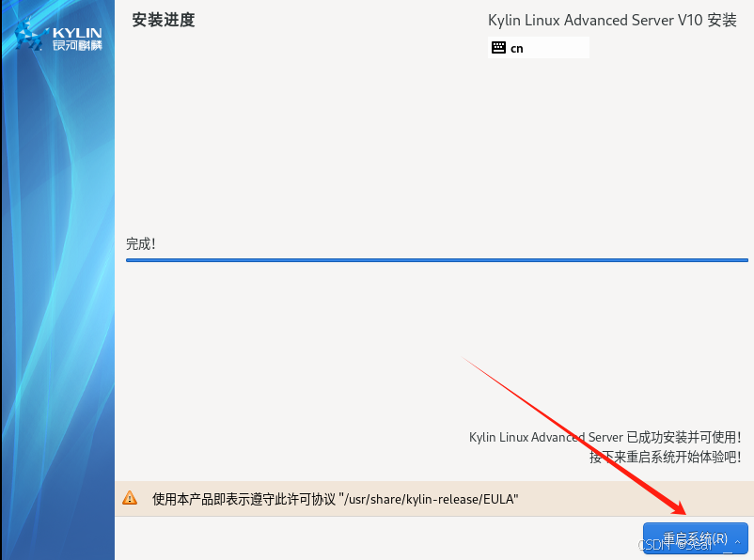Screen dimensions: 754x560
Task: Click the reboot system (重启系统) button
Action: (x=696, y=538)
